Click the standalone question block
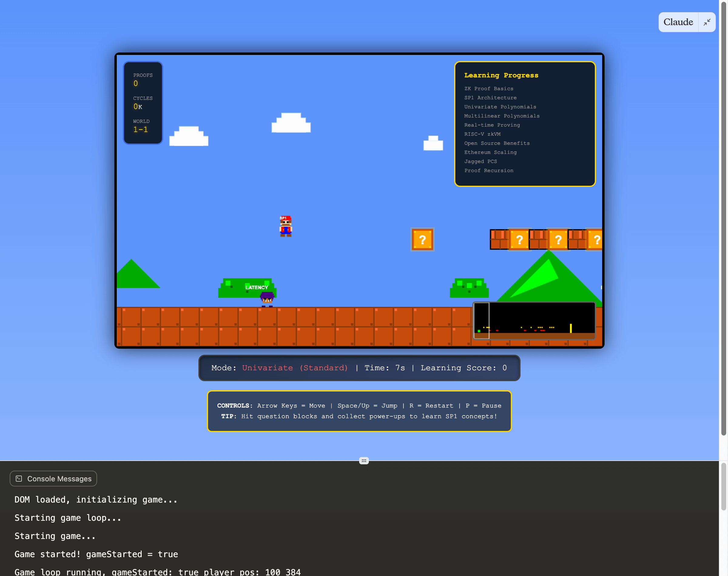Image resolution: width=728 pixels, height=576 pixels. (422, 239)
